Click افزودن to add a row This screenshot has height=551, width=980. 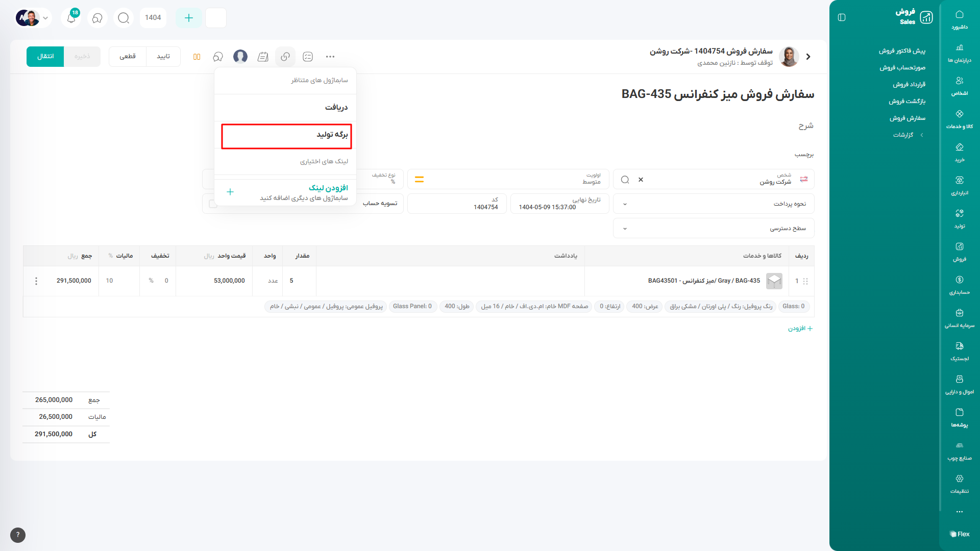(x=800, y=329)
